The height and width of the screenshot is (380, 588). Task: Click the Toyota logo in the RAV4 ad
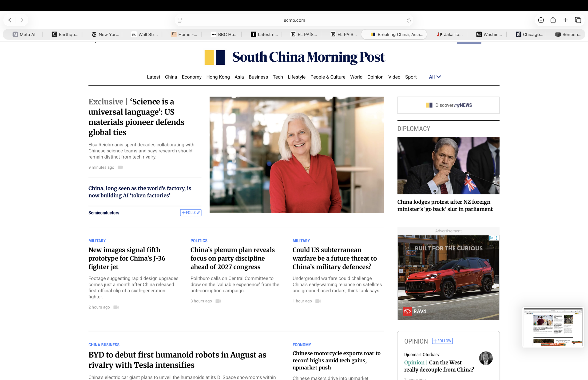click(407, 311)
